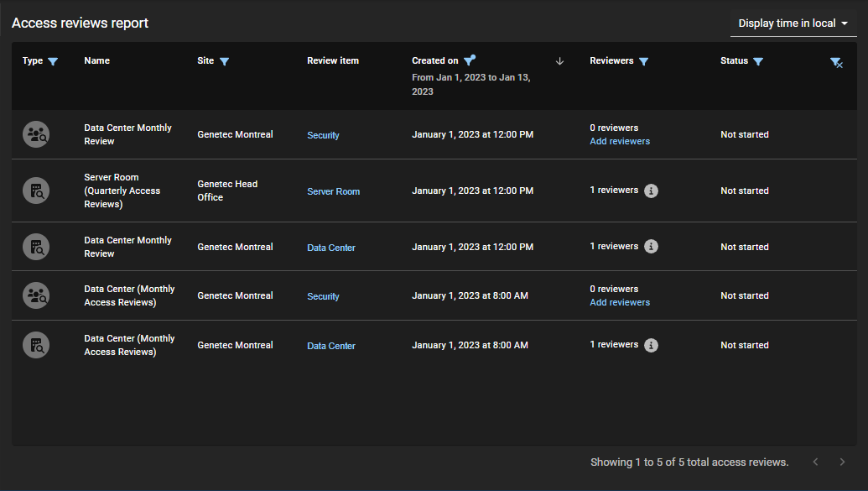
Task: Expand the Display time in local dropdown
Action: 793,24
